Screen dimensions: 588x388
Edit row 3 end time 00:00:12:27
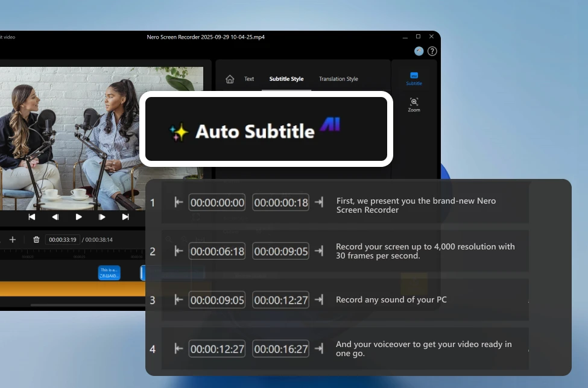coord(281,299)
